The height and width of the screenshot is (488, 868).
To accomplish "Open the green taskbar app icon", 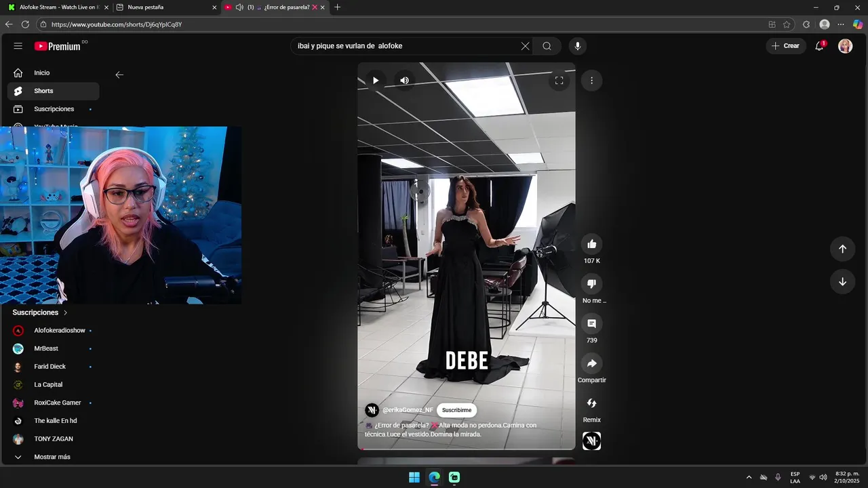I will [x=454, y=477].
